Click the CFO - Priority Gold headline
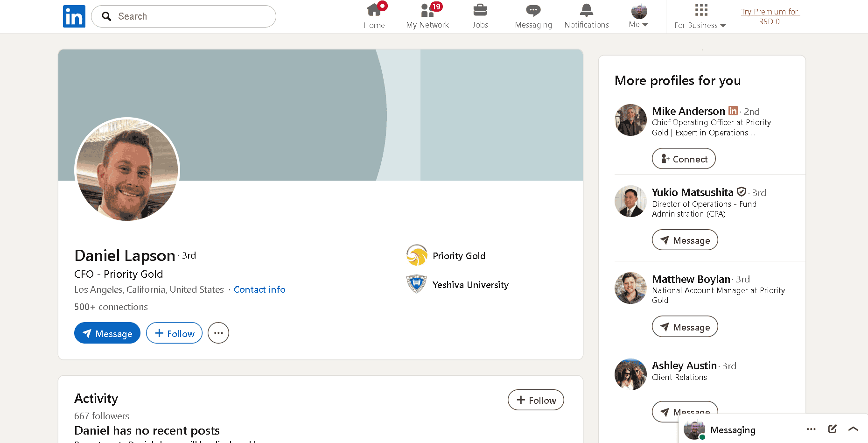 pyautogui.click(x=119, y=274)
